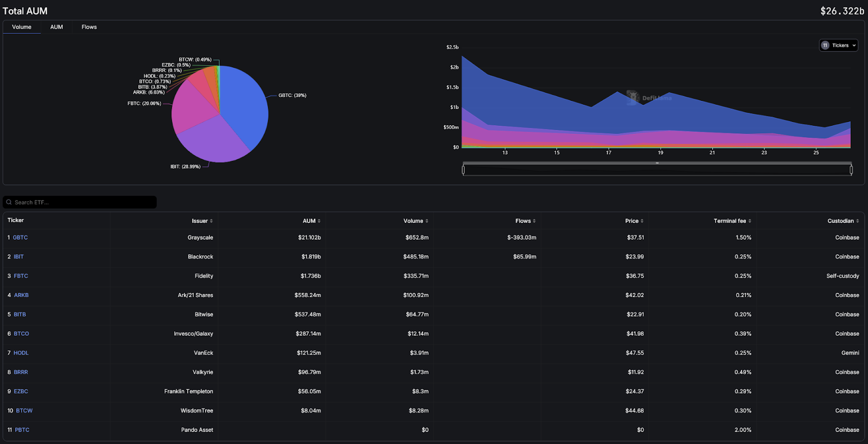
Task: Select the Ark/21 Shares issuer cell
Action: (195, 295)
